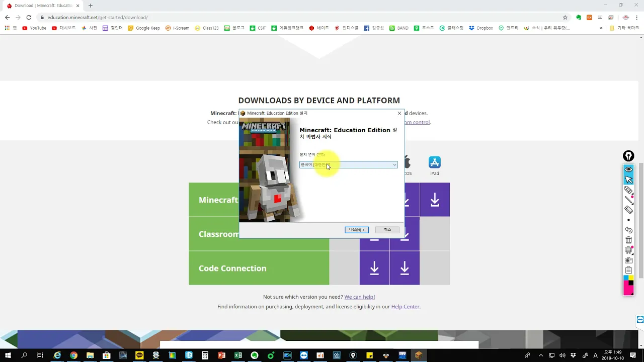Open the Calculator from the taskbar
644x362 pixels.
point(205,355)
